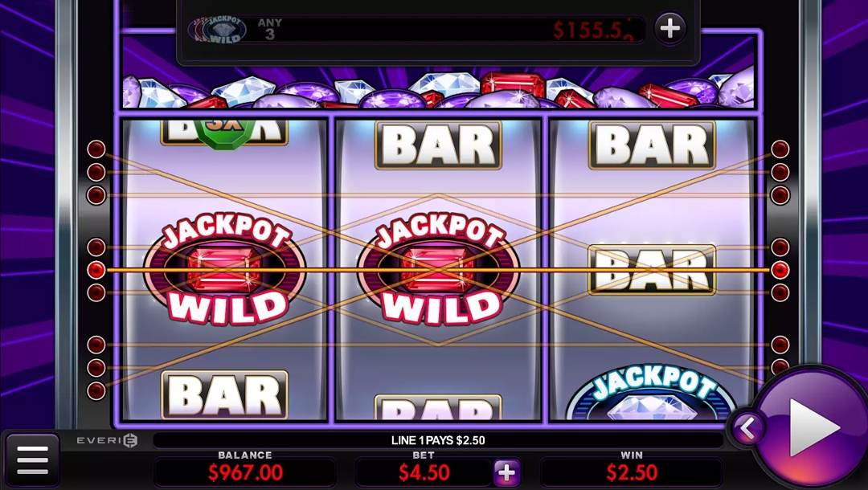Select the highlighted payline indicator on the right side
The height and width of the screenshot is (490, 868).
(x=780, y=270)
